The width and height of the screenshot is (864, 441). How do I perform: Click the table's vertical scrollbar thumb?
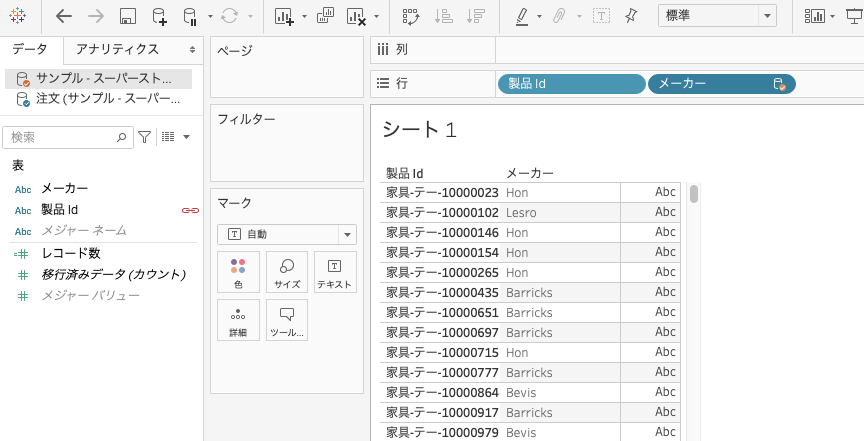click(x=694, y=193)
